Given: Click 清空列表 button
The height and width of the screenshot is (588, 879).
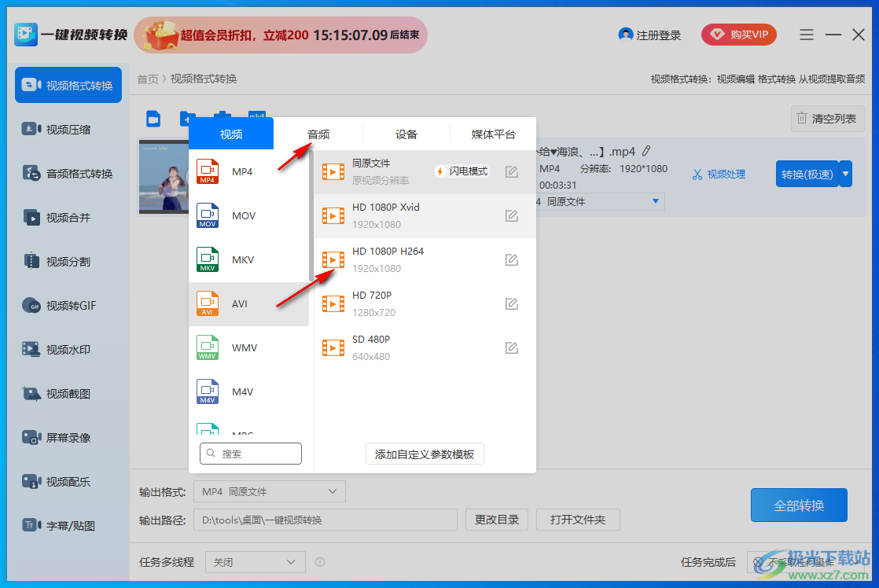Looking at the screenshot, I should [827, 119].
